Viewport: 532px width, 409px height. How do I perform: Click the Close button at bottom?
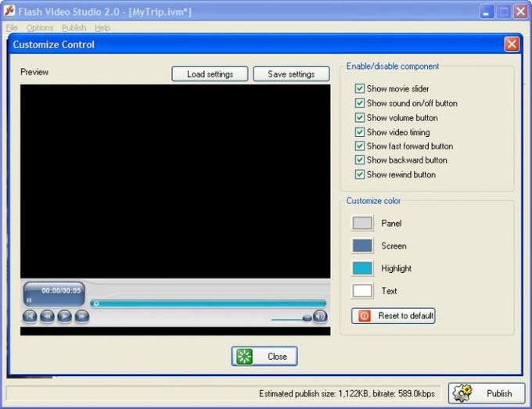click(264, 357)
